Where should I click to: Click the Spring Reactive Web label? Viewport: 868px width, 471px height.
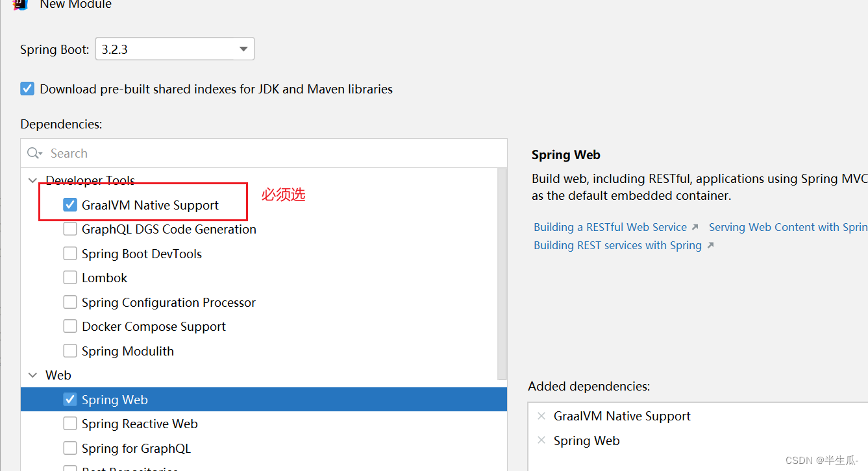pos(140,424)
